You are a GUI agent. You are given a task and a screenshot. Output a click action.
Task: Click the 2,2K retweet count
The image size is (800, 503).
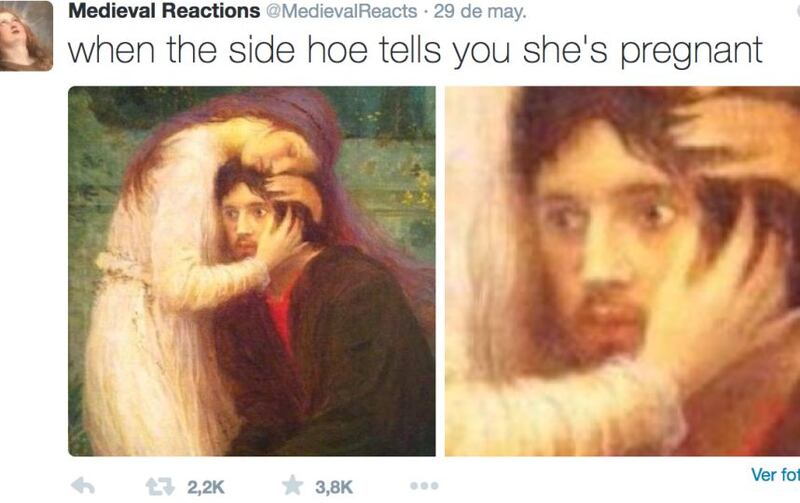tap(206, 487)
